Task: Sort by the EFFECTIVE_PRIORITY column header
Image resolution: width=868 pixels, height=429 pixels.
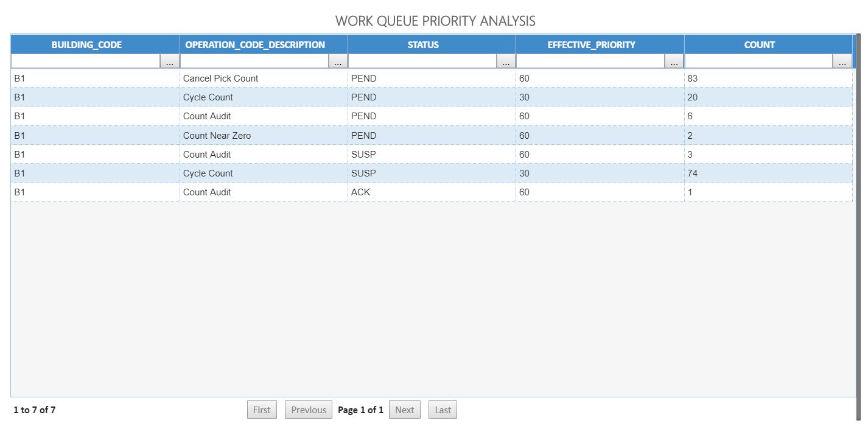Action: [591, 44]
